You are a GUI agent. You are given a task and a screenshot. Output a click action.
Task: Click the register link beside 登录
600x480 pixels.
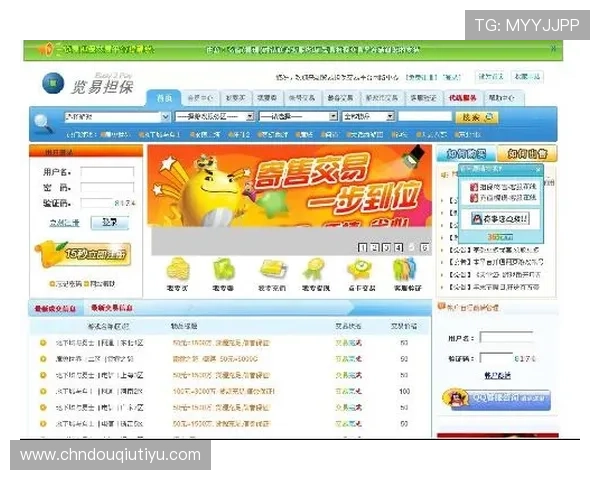[64, 223]
